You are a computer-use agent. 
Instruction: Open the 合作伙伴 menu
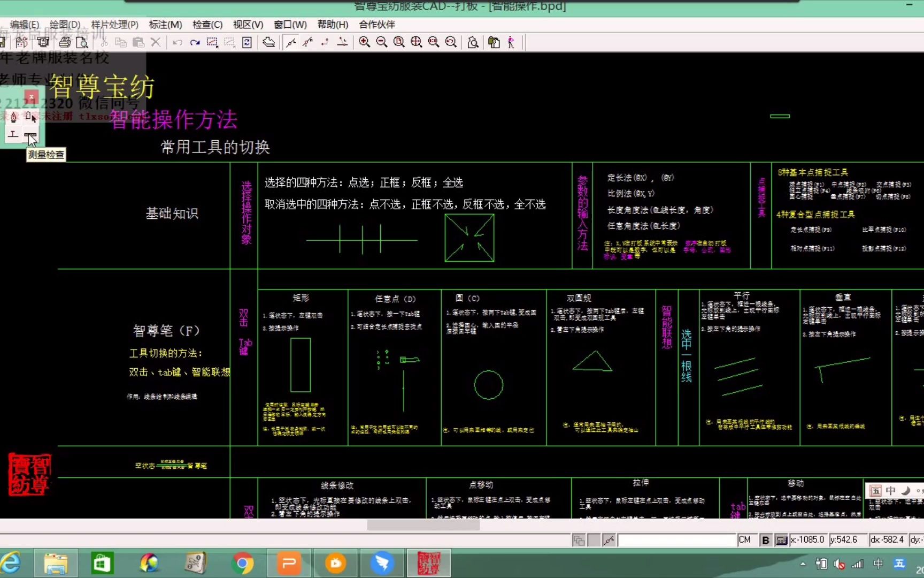[x=377, y=25]
